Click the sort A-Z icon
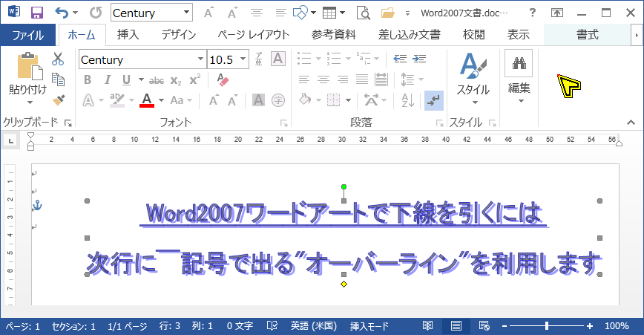The height and width of the screenshot is (335, 644). 407,100
